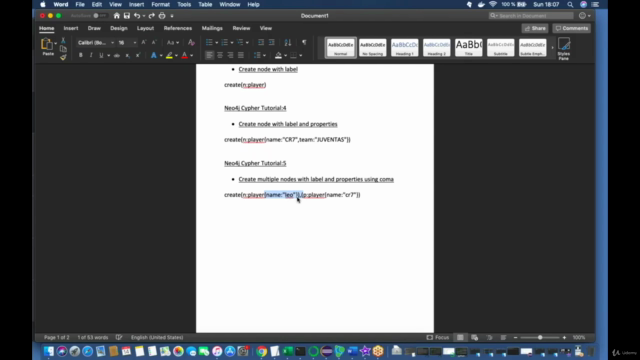
Task: Apply Heading 1 style
Action: coord(404,48)
